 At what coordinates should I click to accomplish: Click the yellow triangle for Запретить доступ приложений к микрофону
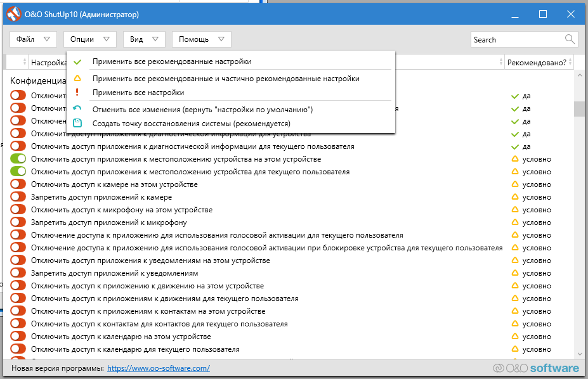coord(515,222)
